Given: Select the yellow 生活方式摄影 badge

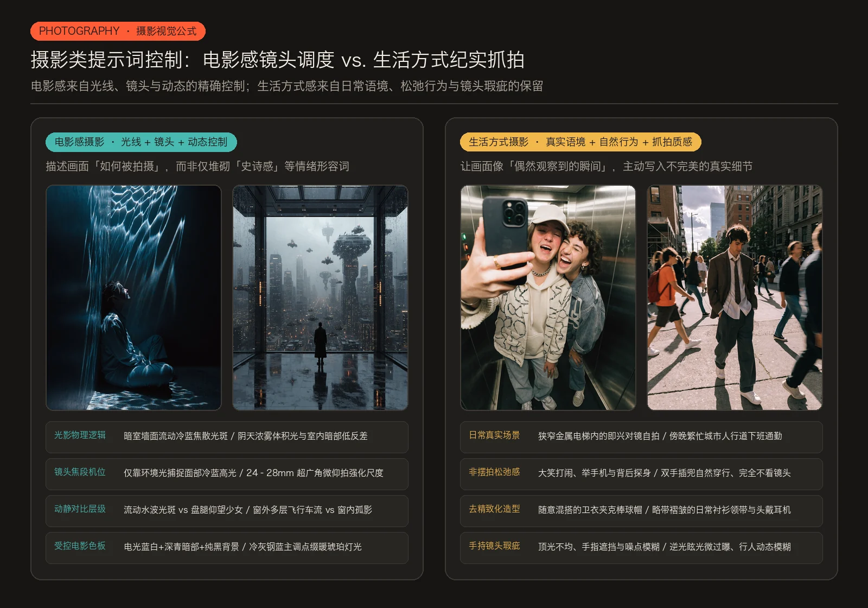Looking at the screenshot, I should point(580,142).
